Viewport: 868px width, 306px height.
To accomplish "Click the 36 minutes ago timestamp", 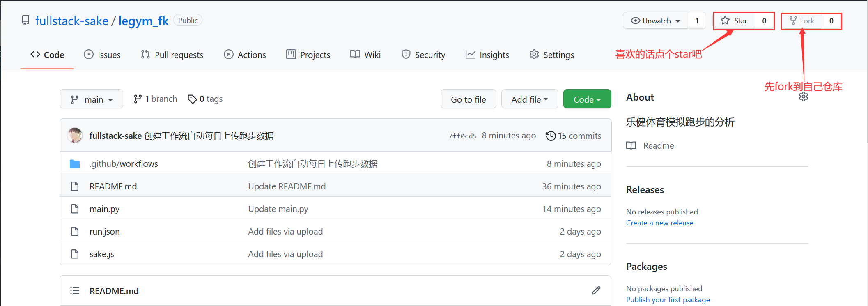I will click(x=572, y=186).
